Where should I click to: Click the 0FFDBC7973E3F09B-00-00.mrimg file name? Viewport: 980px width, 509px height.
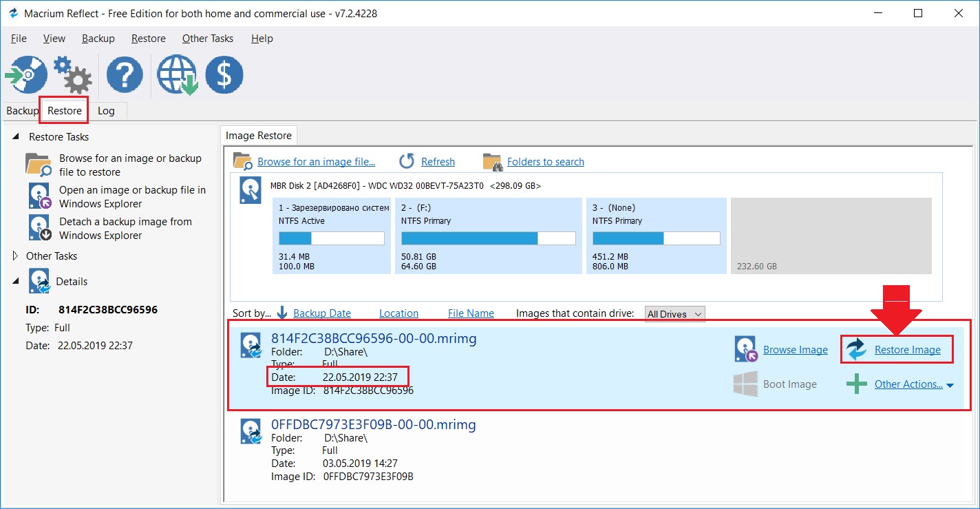tap(374, 424)
